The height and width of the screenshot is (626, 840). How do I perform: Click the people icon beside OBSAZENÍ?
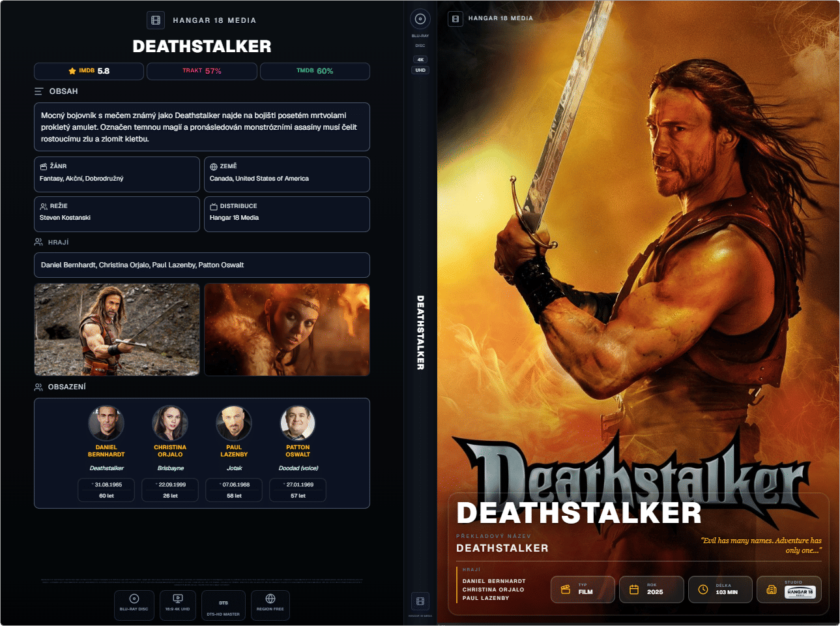[38, 387]
